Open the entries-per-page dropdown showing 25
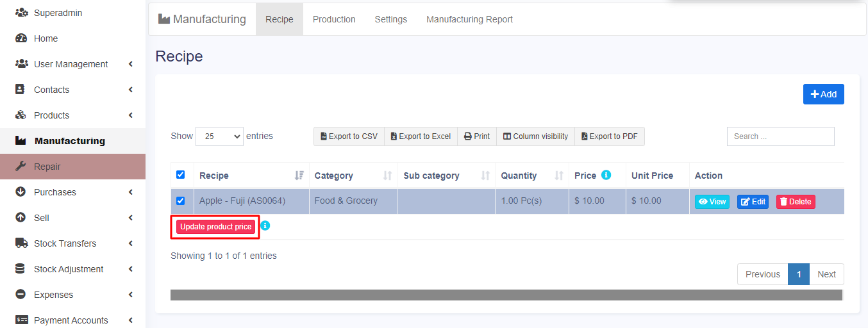 219,136
